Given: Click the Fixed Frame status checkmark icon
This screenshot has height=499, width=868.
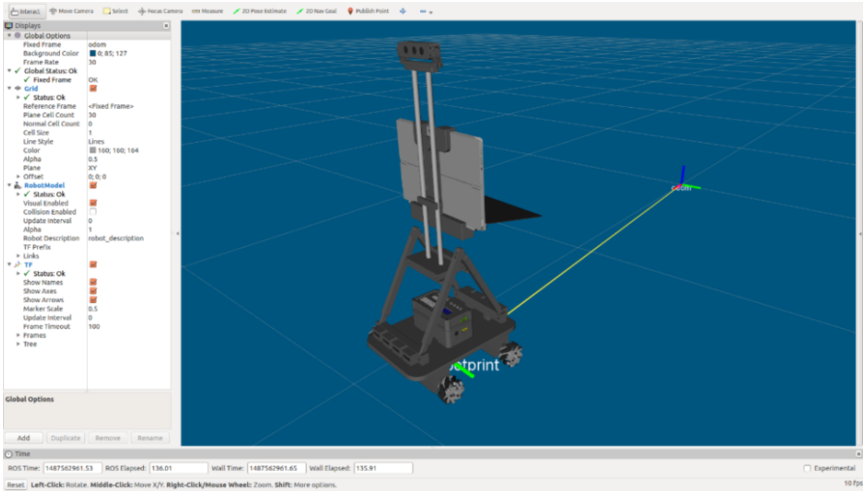Looking at the screenshot, I should coord(27,80).
